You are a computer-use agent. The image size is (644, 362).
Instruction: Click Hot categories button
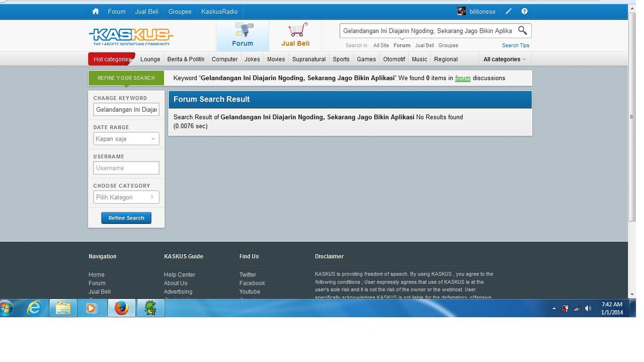[x=112, y=59]
